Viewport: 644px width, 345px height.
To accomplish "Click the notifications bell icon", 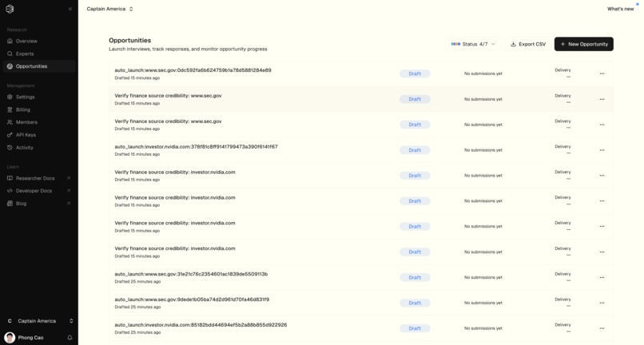I will click(70, 338).
